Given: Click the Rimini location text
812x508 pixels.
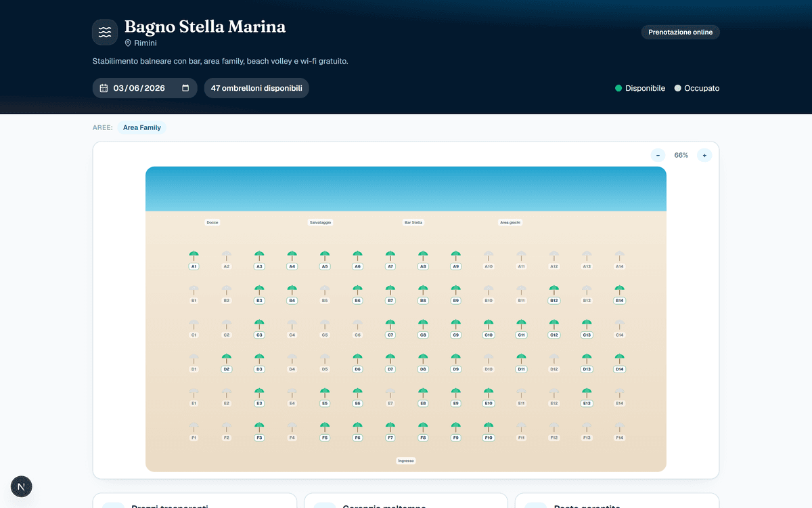Looking at the screenshot, I should 145,43.
